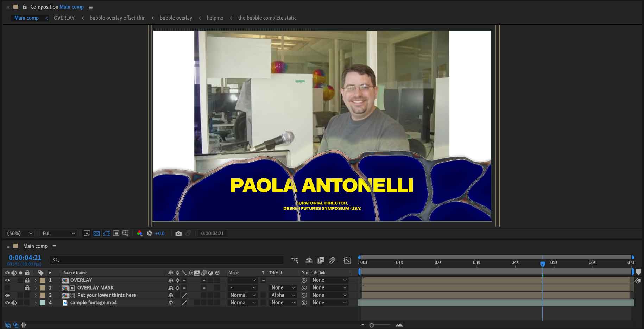Hide the OVERLAY layer with eye icon

click(7, 280)
